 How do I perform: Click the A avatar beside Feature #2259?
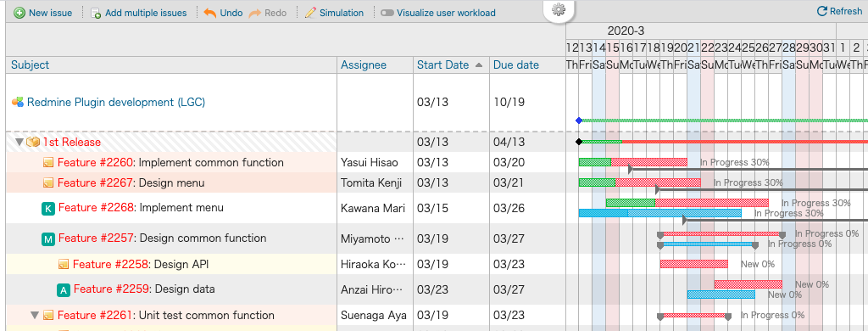[64, 290]
